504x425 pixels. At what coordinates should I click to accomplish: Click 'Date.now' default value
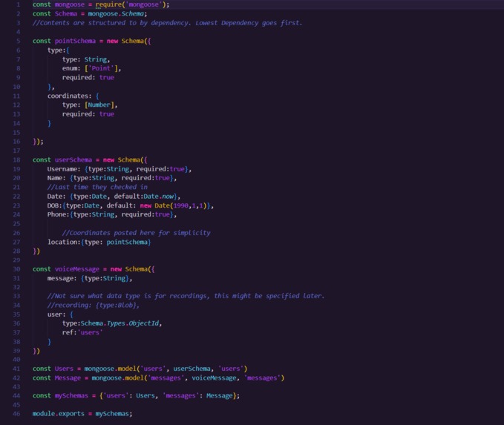[x=160, y=197]
